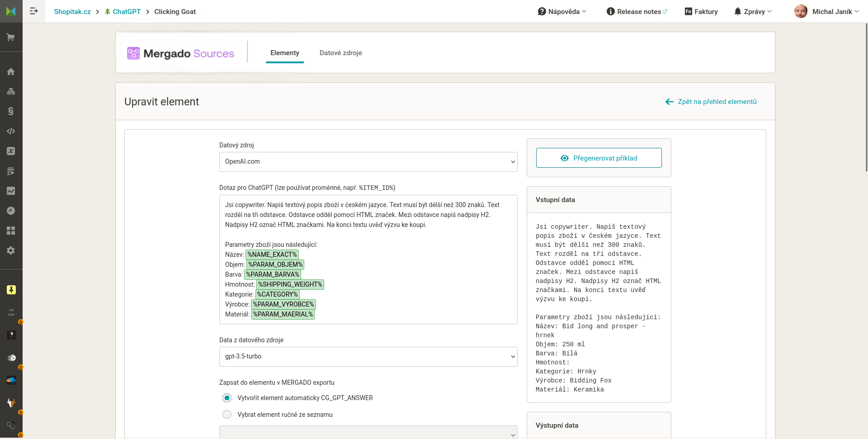Screen dimensions: 868x439
Task: Open the statistics chart sidebar icon
Action: click(11, 191)
